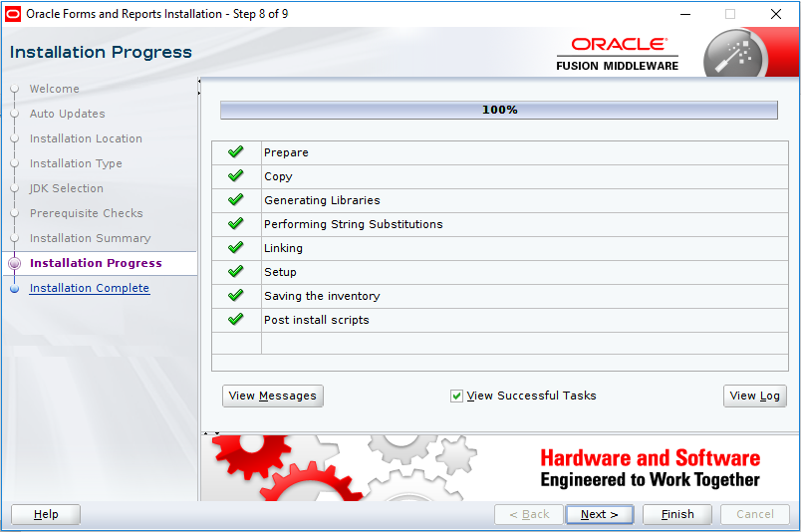Image resolution: width=801 pixels, height=532 pixels.
Task: Click the green checkmark beside Prepare
Action: (x=235, y=152)
